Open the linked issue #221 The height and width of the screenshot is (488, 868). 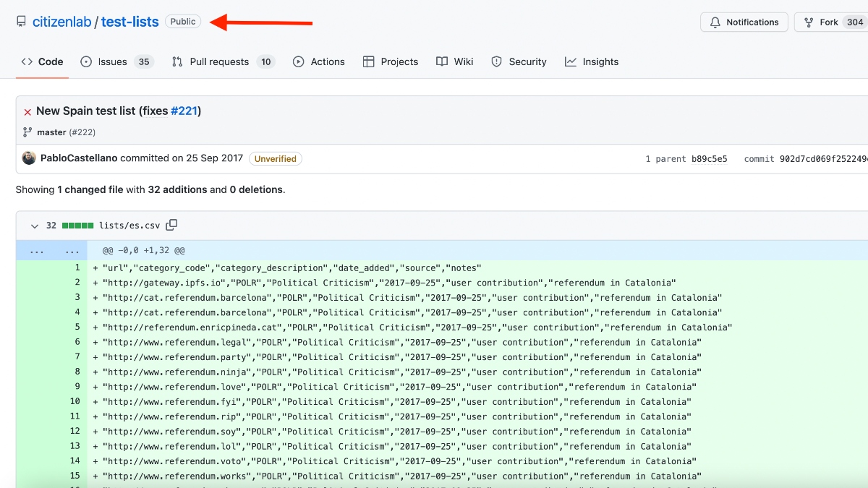184,111
